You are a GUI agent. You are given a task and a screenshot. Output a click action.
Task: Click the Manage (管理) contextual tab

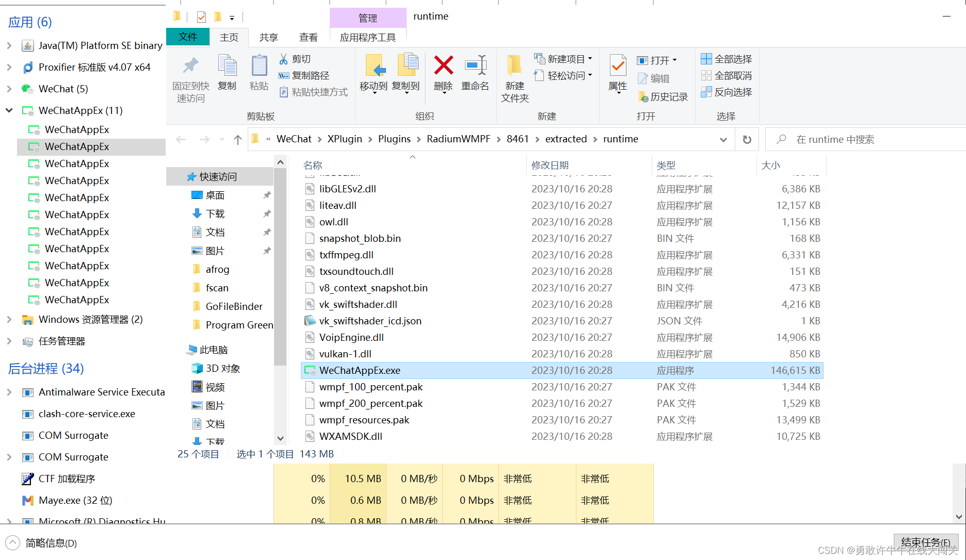point(368,18)
